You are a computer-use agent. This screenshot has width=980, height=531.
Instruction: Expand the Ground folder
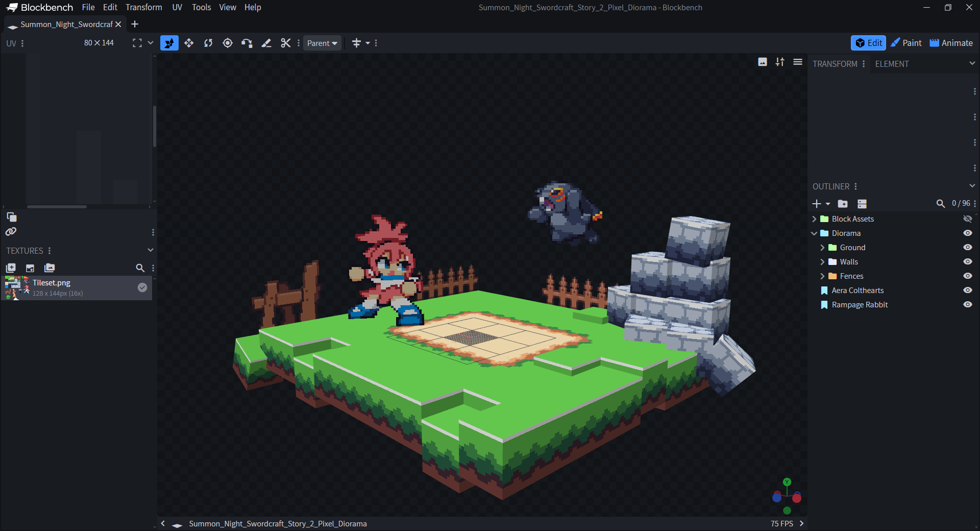[822, 247]
